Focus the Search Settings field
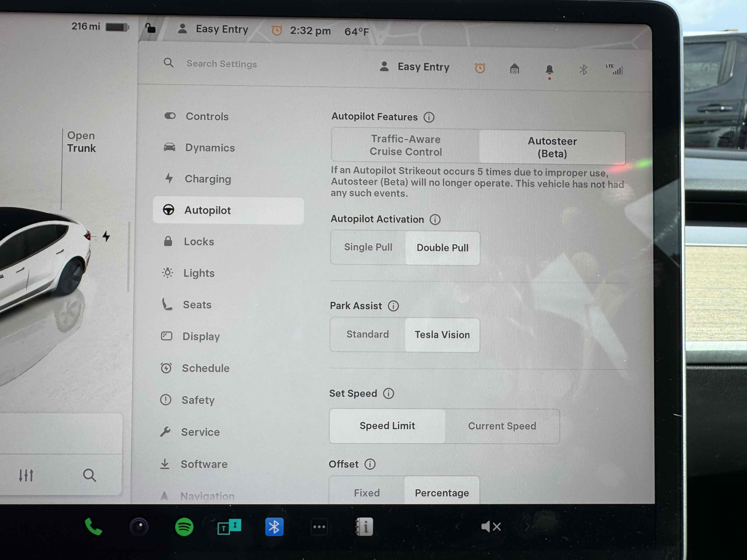Screen dimensions: 747x560 222,64
